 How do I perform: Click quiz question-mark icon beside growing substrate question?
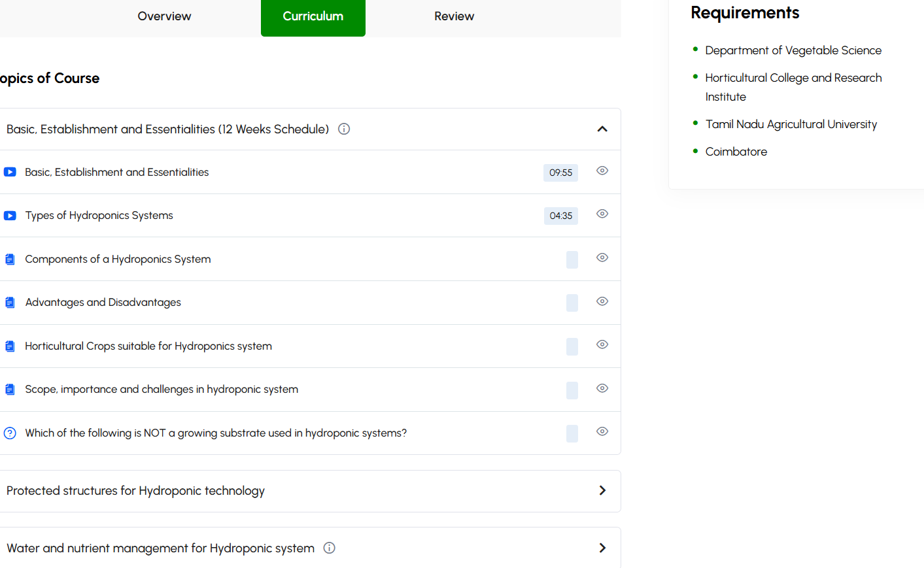coord(10,433)
